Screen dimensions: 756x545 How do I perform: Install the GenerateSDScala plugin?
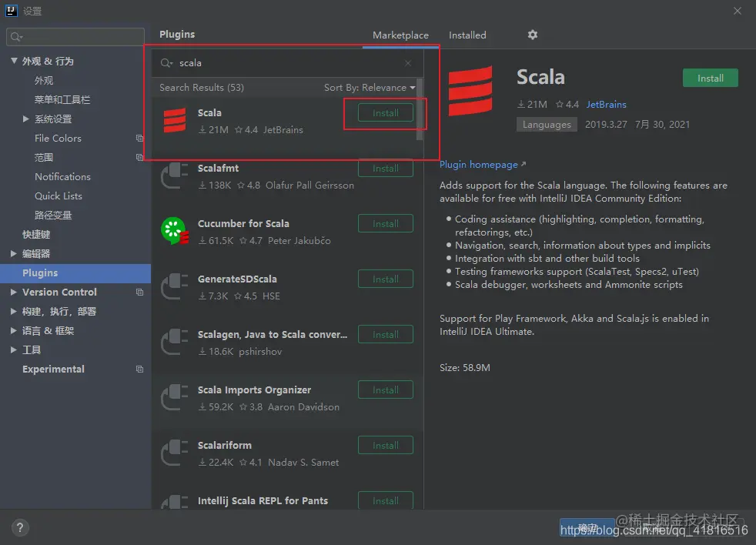(x=385, y=279)
